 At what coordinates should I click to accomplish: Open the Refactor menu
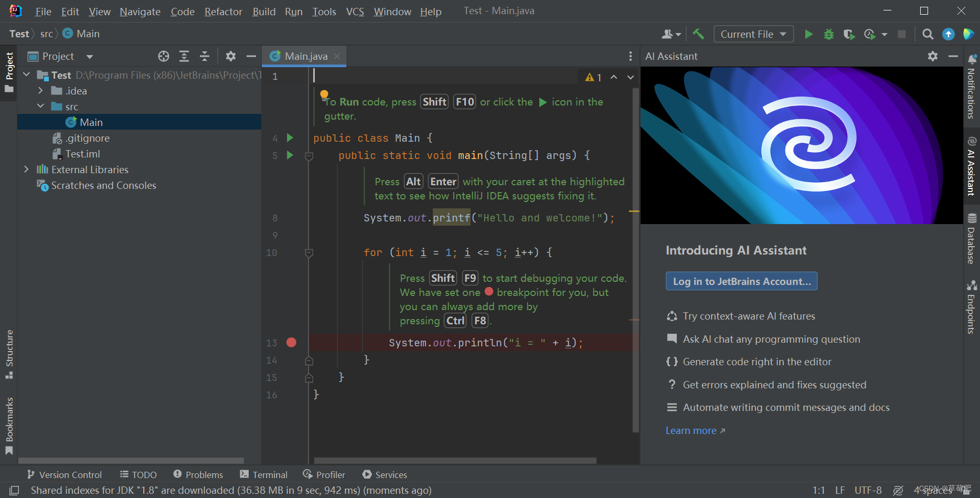pyautogui.click(x=223, y=11)
